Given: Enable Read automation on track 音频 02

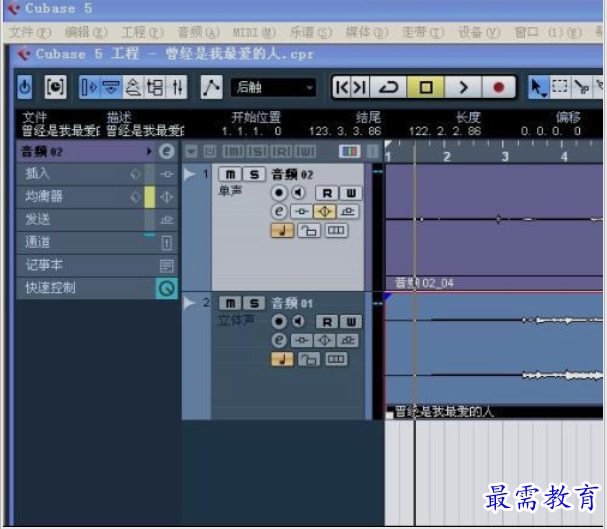Looking at the screenshot, I should point(327,193).
